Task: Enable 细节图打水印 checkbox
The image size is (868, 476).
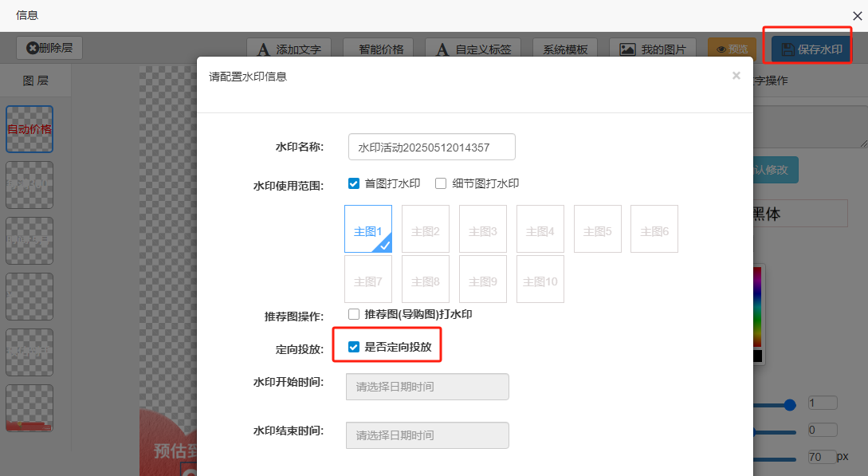Action: [441, 183]
